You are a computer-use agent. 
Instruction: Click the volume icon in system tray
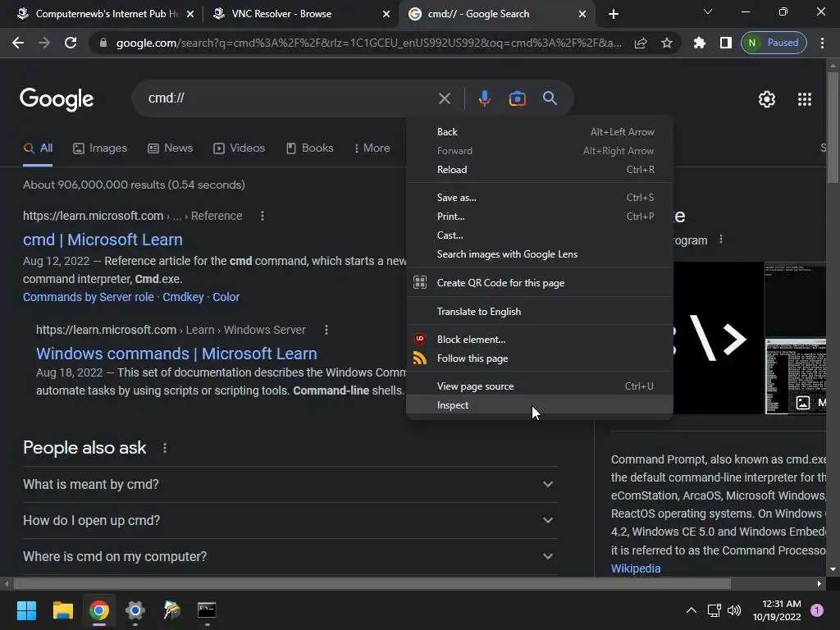[x=734, y=610]
